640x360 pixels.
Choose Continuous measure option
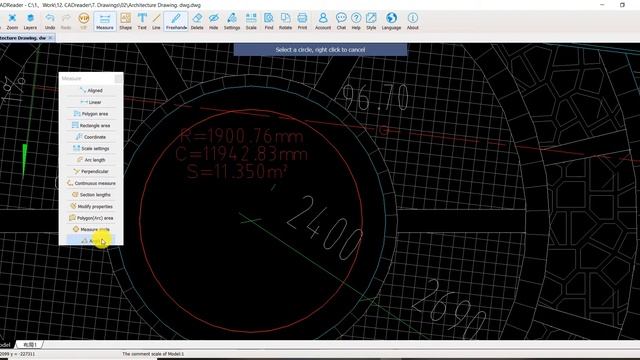(x=91, y=183)
